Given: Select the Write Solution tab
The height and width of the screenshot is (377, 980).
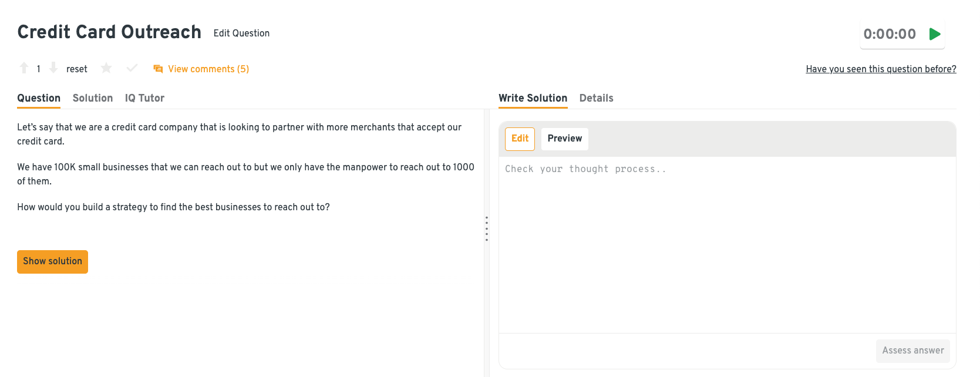Looking at the screenshot, I should (533, 98).
